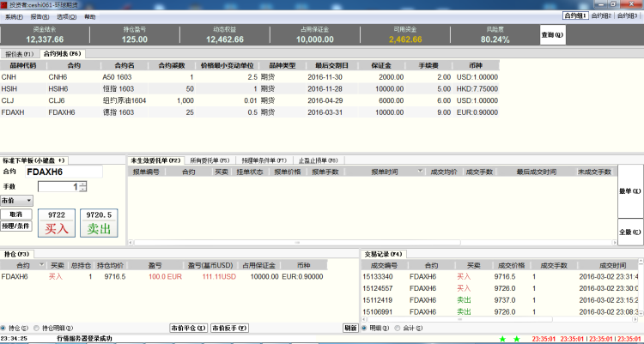Click the red 买入 buy button
This screenshot has width=644, height=344.
click(58, 228)
